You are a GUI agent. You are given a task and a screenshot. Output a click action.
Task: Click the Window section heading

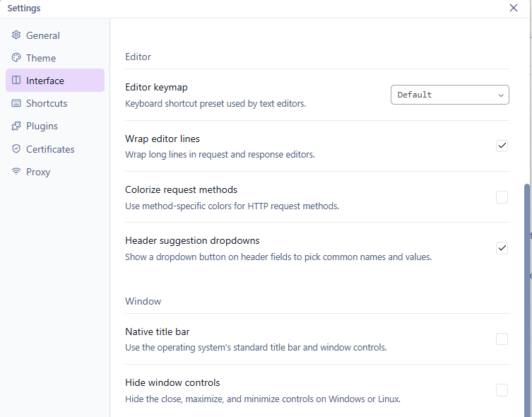coord(143,301)
